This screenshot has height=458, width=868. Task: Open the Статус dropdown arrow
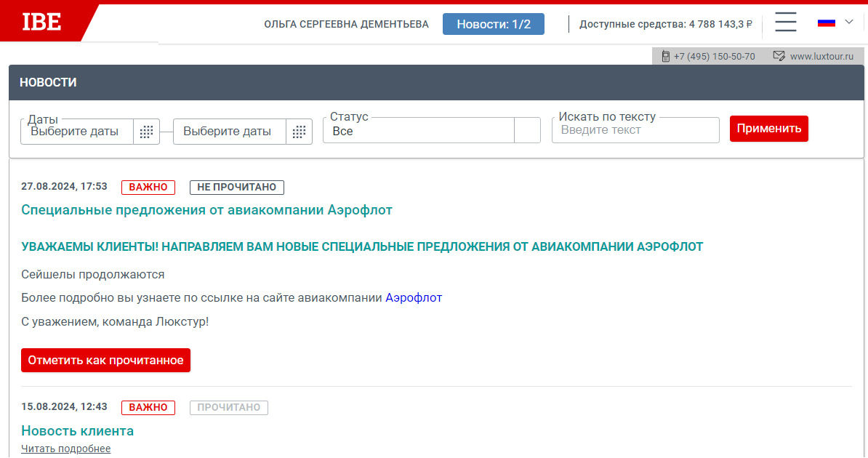(527, 131)
